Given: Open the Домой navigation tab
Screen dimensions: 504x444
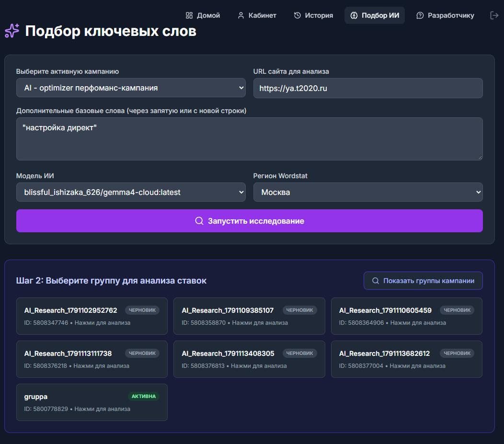Looking at the screenshot, I should click(203, 15).
